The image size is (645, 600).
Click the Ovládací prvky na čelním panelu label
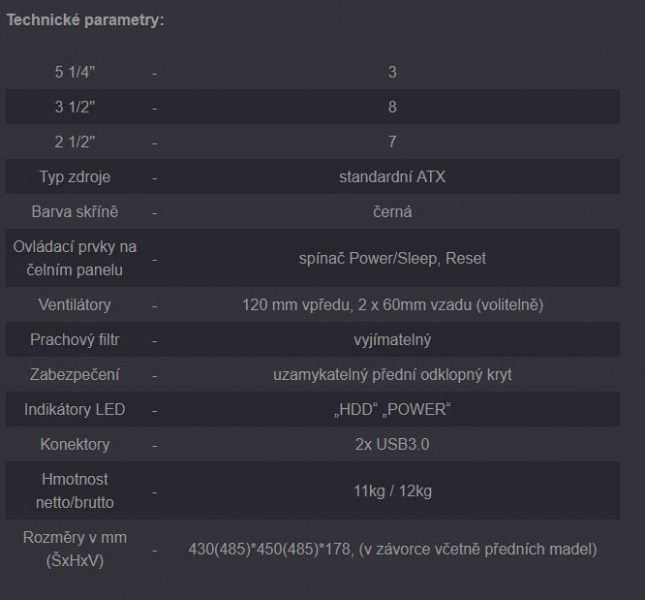(x=75, y=258)
